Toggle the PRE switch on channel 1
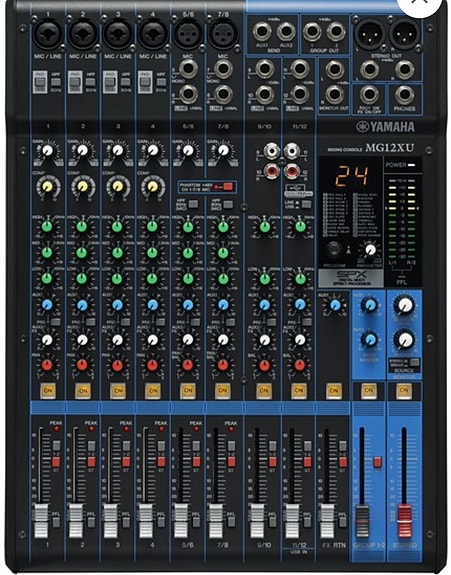The image size is (451, 575). point(55,322)
